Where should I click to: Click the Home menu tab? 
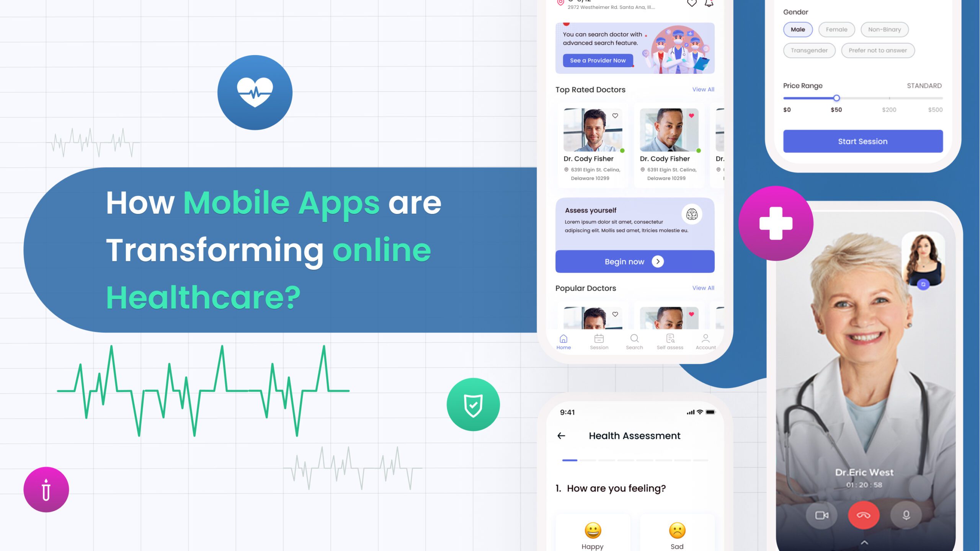(x=564, y=342)
